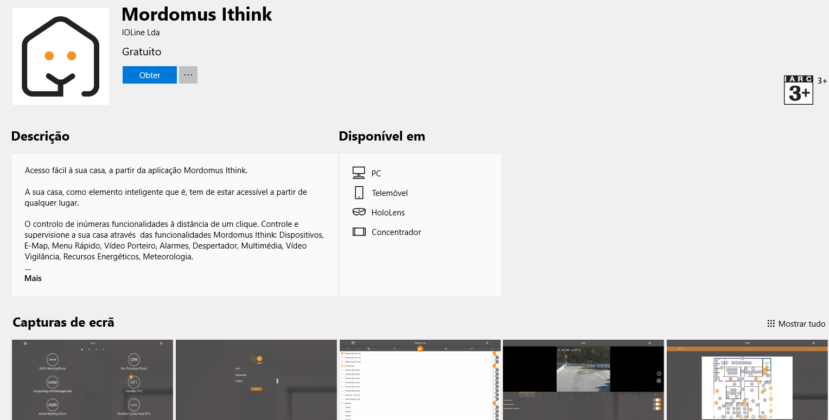The image size is (829, 420).
Task: Click the Mordomus Ithink app title
Action: pyautogui.click(x=197, y=14)
